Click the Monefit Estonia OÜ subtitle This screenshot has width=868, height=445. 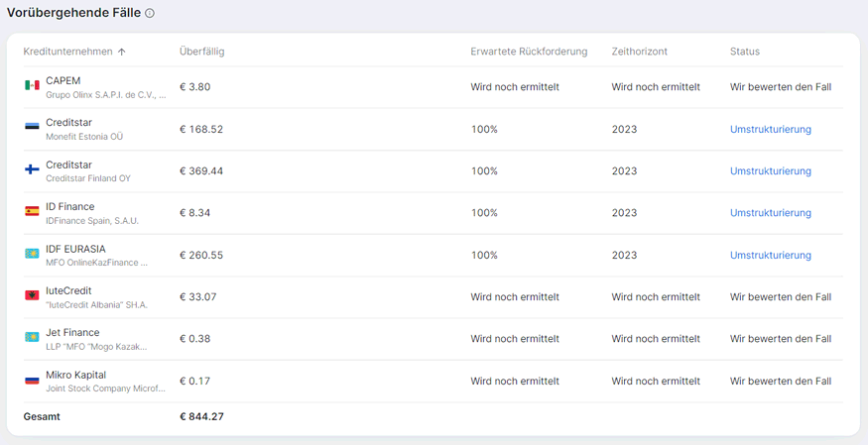point(84,137)
